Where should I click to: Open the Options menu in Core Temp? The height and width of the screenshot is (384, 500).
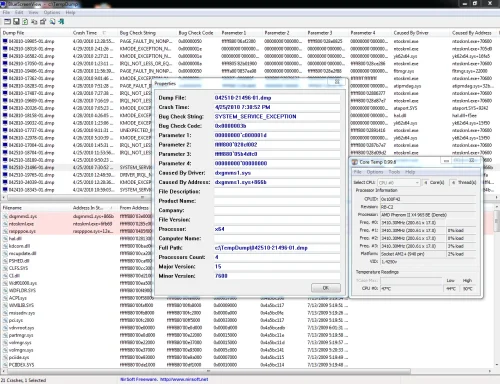pos(375,172)
